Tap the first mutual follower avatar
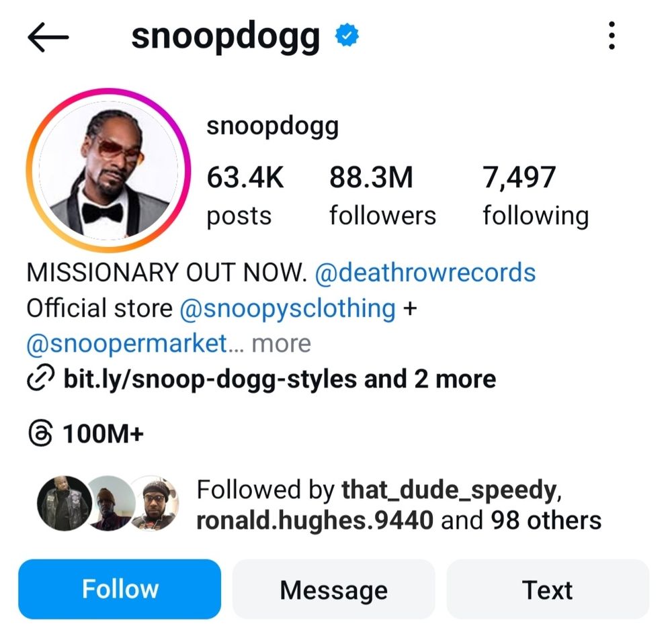The width and height of the screenshot is (672, 640). click(x=65, y=504)
